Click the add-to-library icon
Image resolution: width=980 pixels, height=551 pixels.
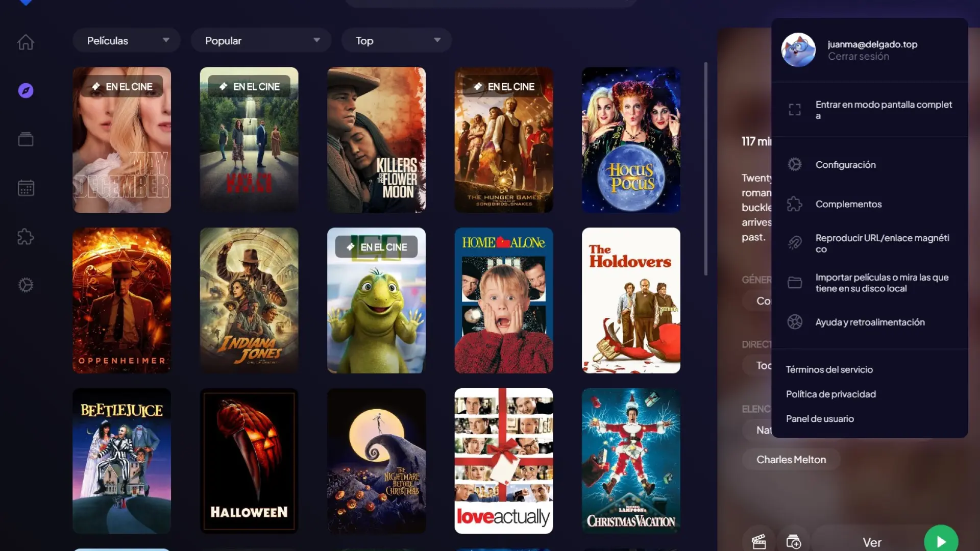793,541
